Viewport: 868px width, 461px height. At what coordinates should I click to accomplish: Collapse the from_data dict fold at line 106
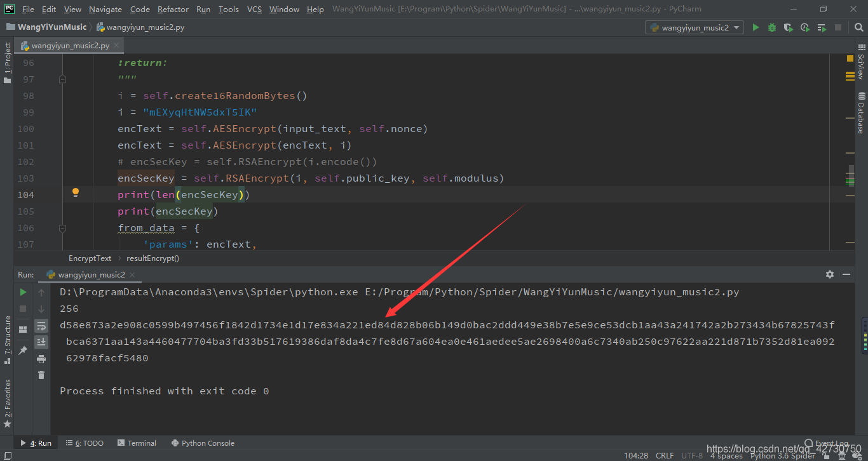(62, 228)
